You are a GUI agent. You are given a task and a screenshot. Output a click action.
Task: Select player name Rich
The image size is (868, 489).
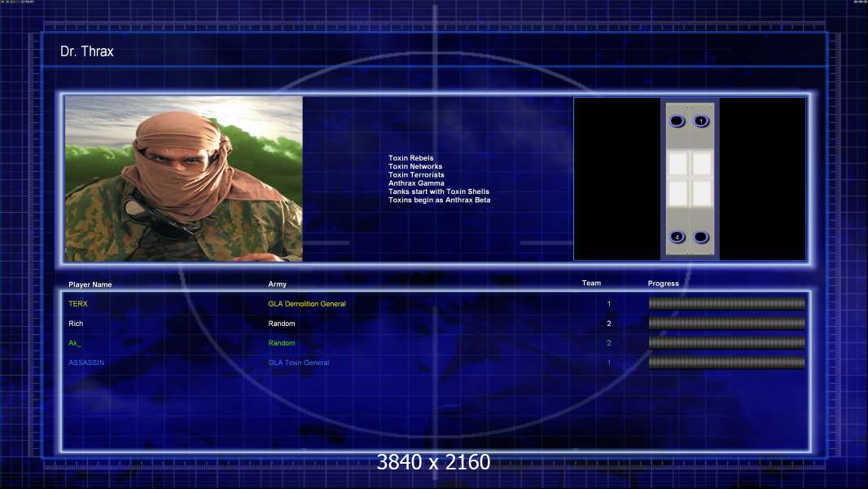pyautogui.click(x=76, y=324)
